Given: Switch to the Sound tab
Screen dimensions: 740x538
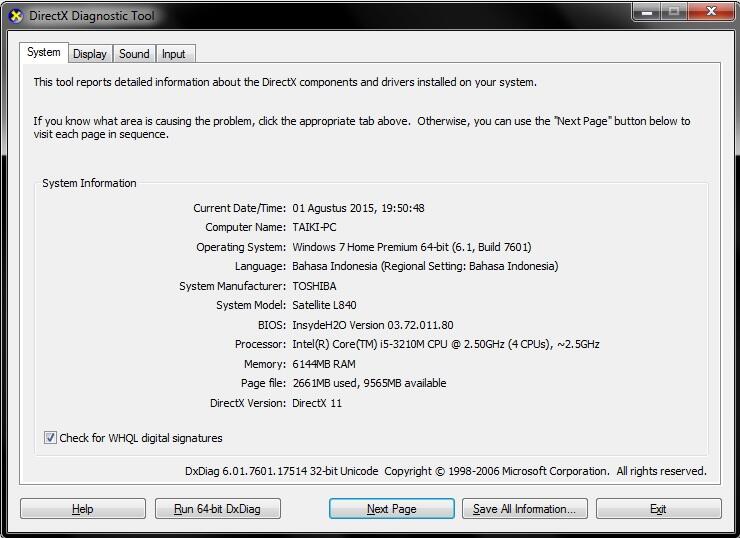Looking at the screenshot, I should (134, 54).
